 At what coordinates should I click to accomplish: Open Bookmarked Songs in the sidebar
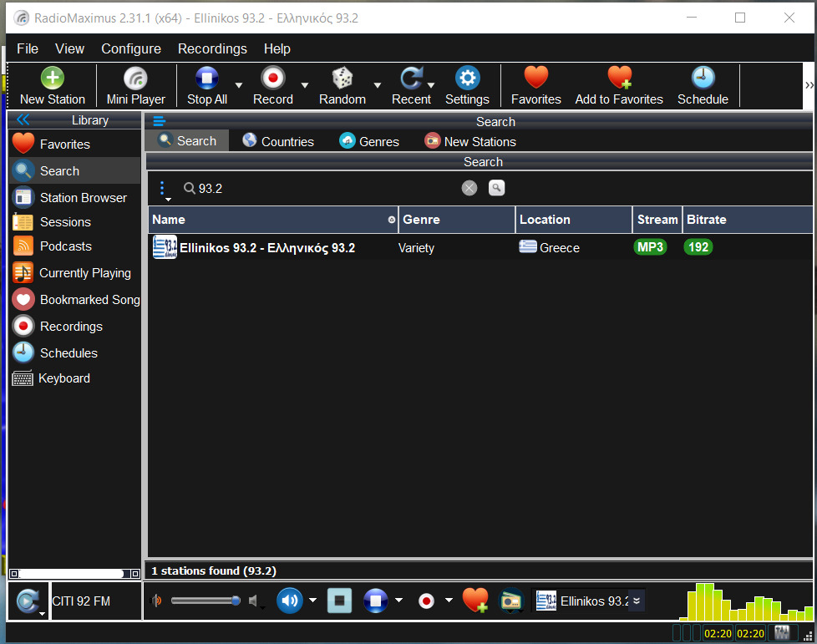pyautogui.click(x=74, y=300)
